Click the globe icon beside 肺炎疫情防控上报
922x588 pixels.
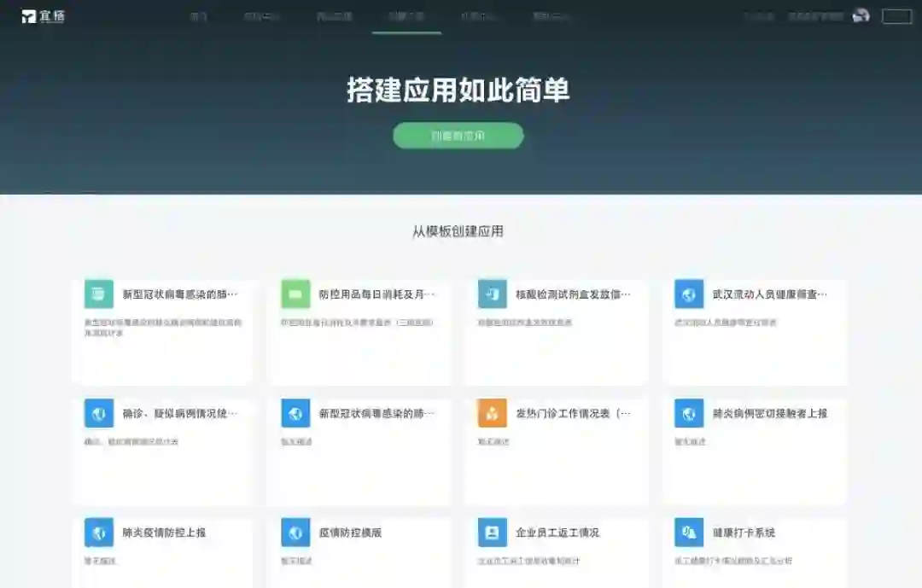(99, 533)
